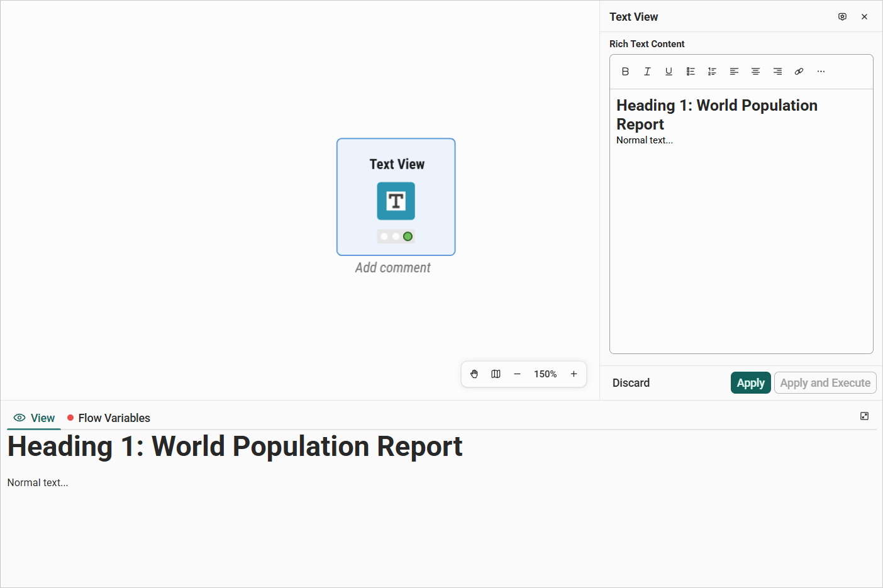Switch to the Flow Variables tab
The height and width of the screenshot is (588, 883).
tap(109, 418)
